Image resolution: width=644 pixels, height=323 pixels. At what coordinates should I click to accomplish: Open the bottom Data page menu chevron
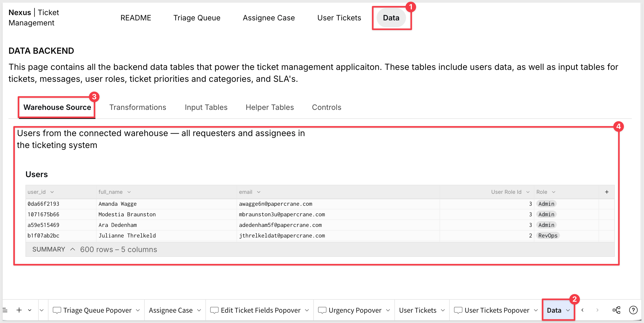coord(568,310)
